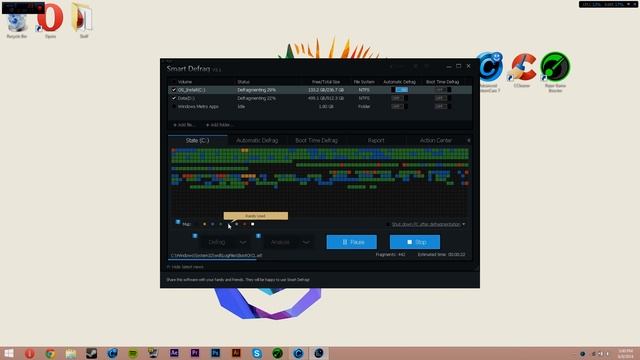The image size is (640, 360).
Task: Expand the tab bar overflow arrow
Action: point(469,140)
